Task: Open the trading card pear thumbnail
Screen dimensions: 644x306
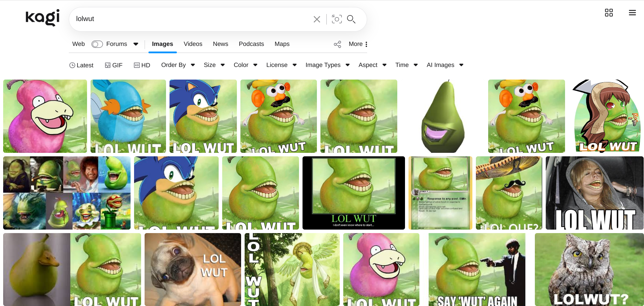Action: click(440, 193)
